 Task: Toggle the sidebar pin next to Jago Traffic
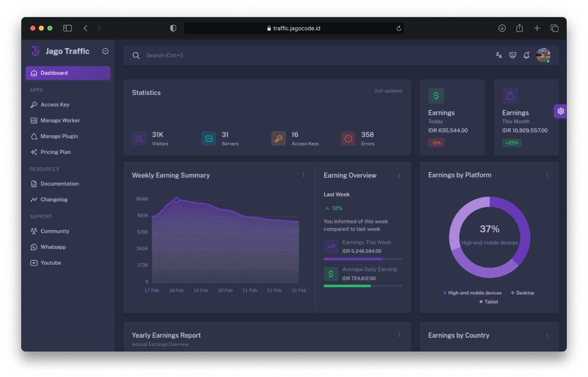point(105,51)
